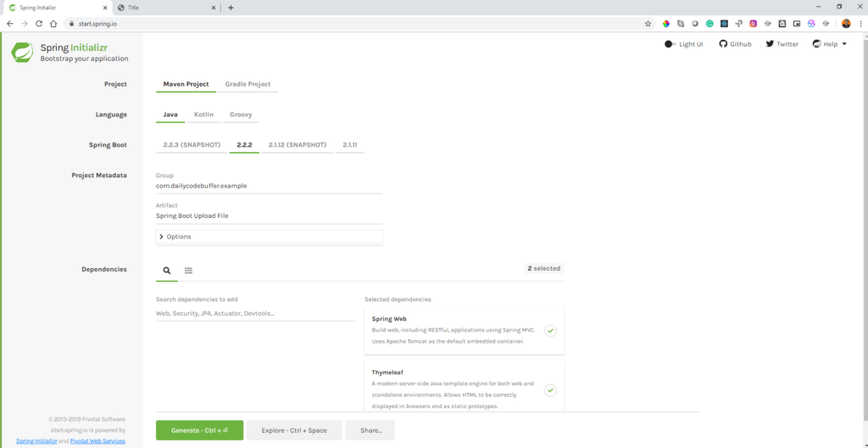Open the dependency search view magnifier icon
Viewport: 868px width, 448px height.
tap(167, 271)
